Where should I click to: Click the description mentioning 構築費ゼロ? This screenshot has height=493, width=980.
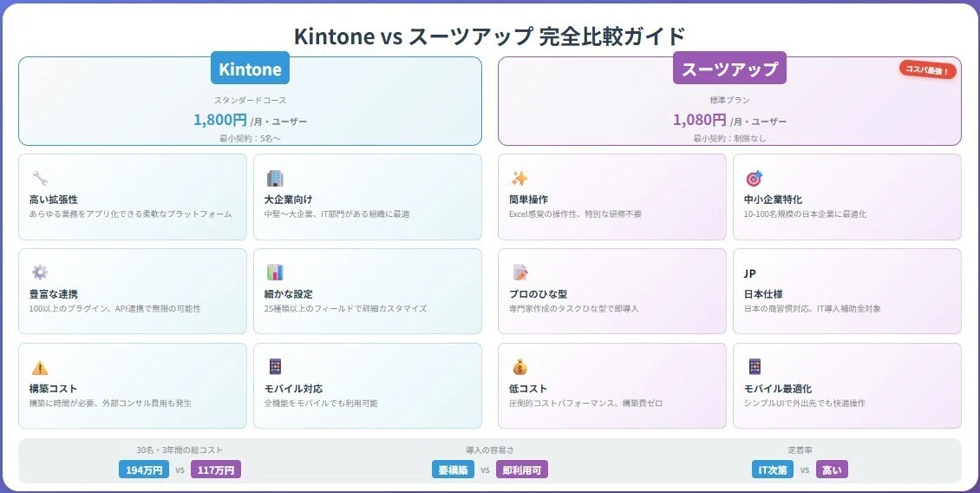click(585, 403)
